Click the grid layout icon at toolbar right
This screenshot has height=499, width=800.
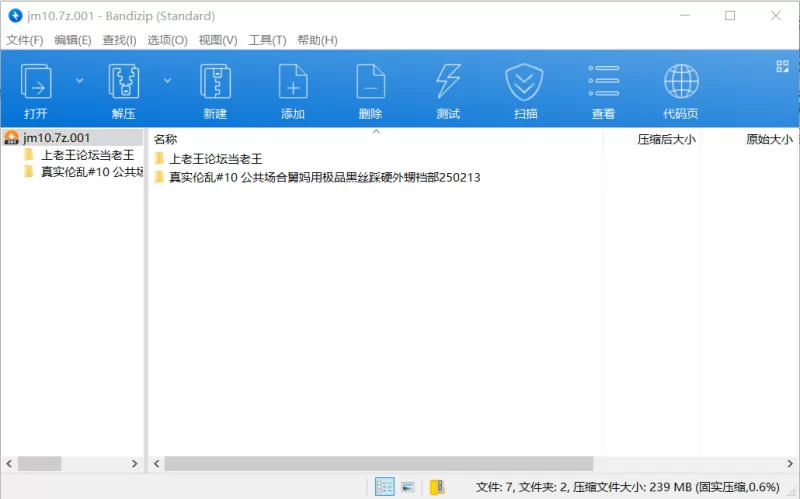coord(783,67)
